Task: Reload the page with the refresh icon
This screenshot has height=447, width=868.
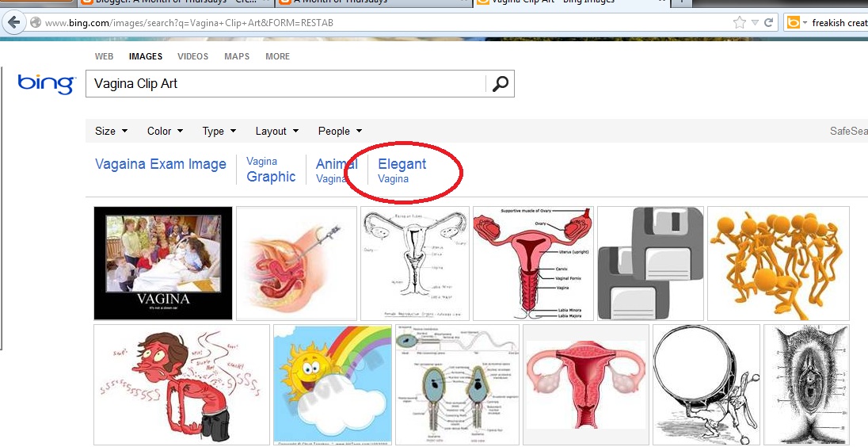Action: pyautogui.click(x=768, y=23)
